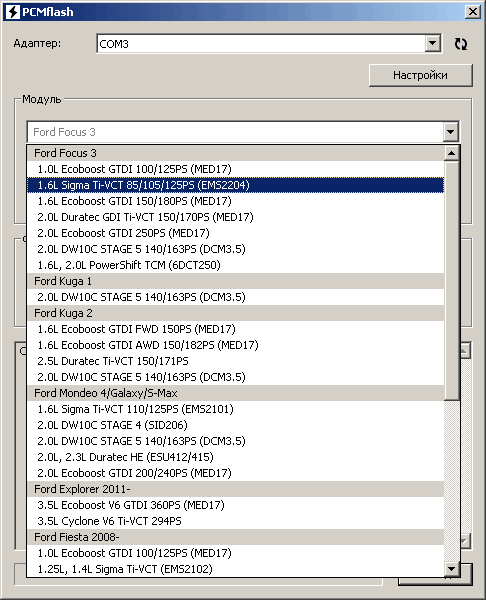The width and height of the screenshot is (486, 600).
Task: Click the list scrollbar down arrow
Action: click(x=452, y=569)
